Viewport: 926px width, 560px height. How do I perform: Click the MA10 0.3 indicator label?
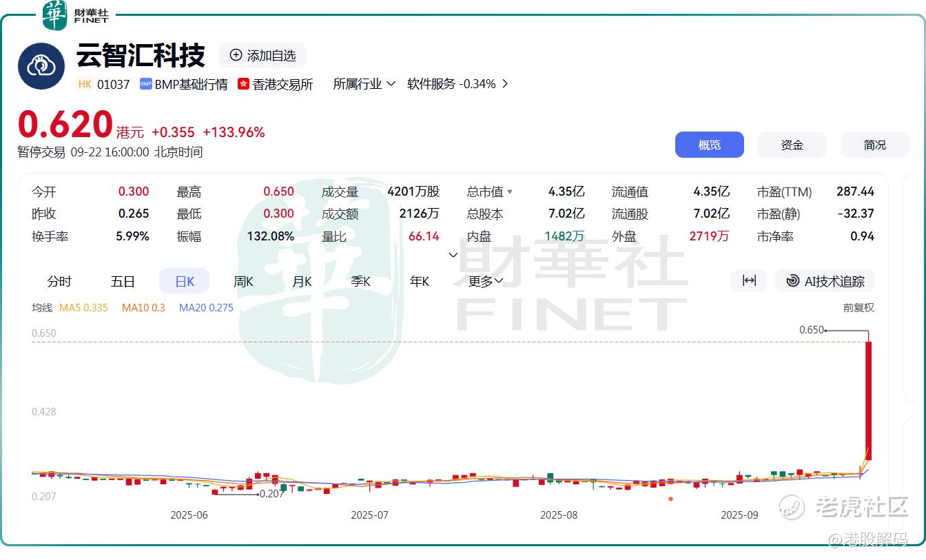click(x=143, y=308)
